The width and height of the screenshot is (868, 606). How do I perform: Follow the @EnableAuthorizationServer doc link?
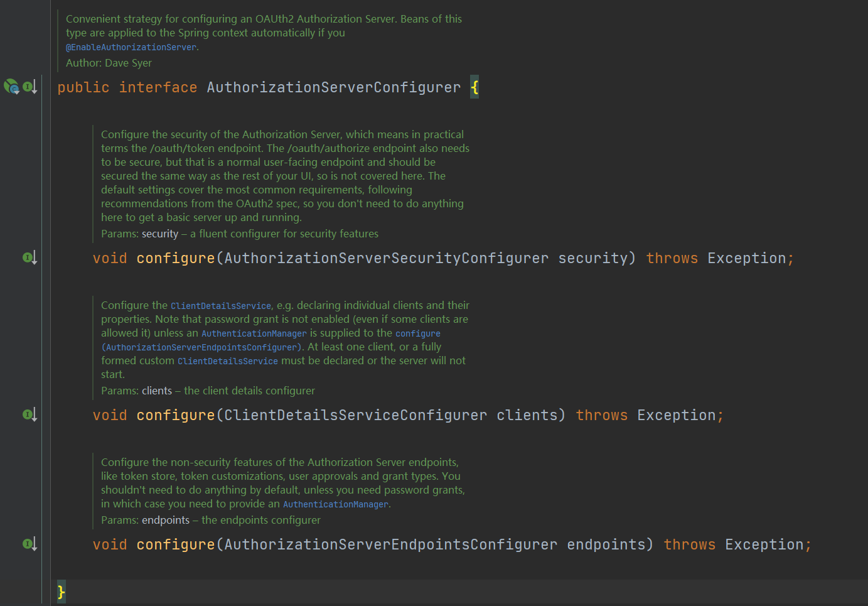pyautogui.click(x=131, y=47)
